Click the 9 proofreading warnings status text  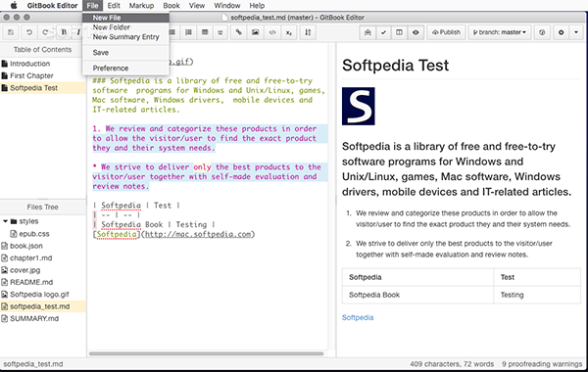click(x=542, y=364)
